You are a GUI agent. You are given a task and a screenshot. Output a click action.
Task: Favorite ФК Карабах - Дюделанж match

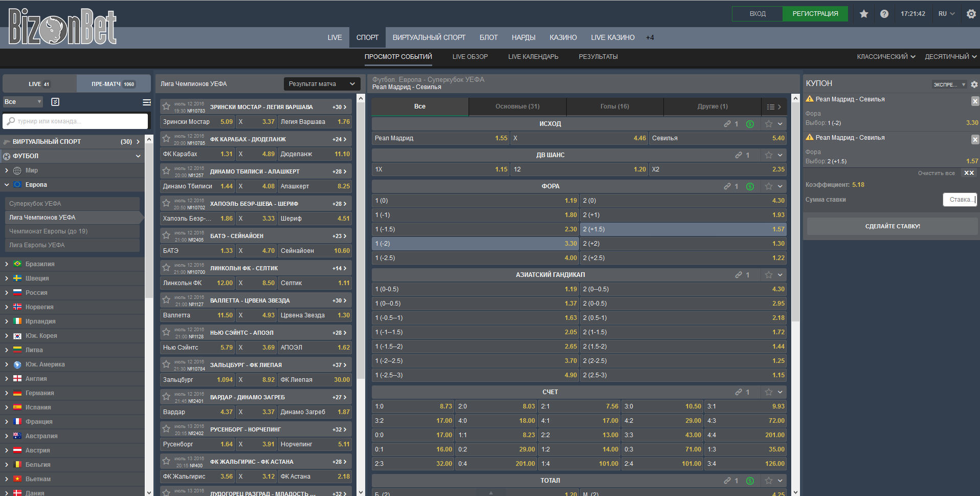pyautogui.click(x=166, y=139)
